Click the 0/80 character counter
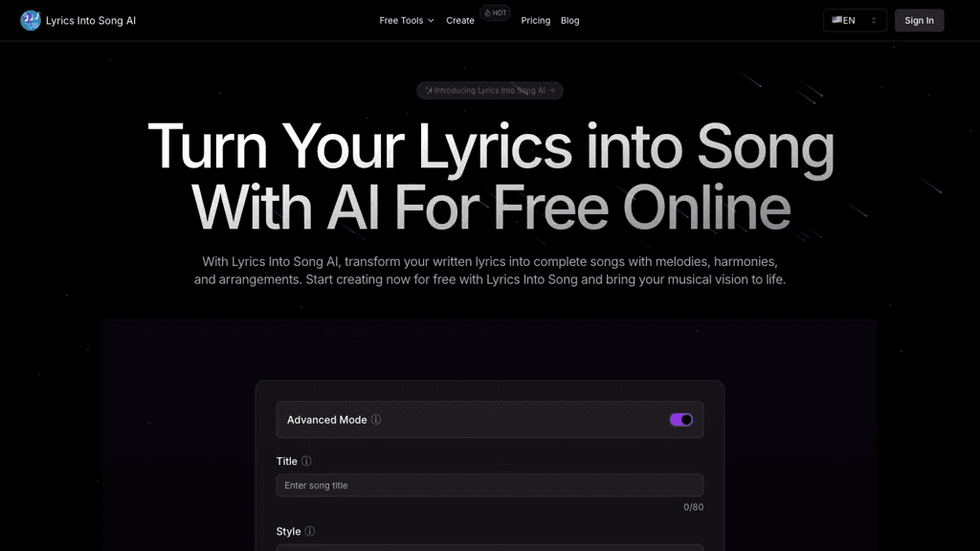The image size is (980, 551). (693, 507)
